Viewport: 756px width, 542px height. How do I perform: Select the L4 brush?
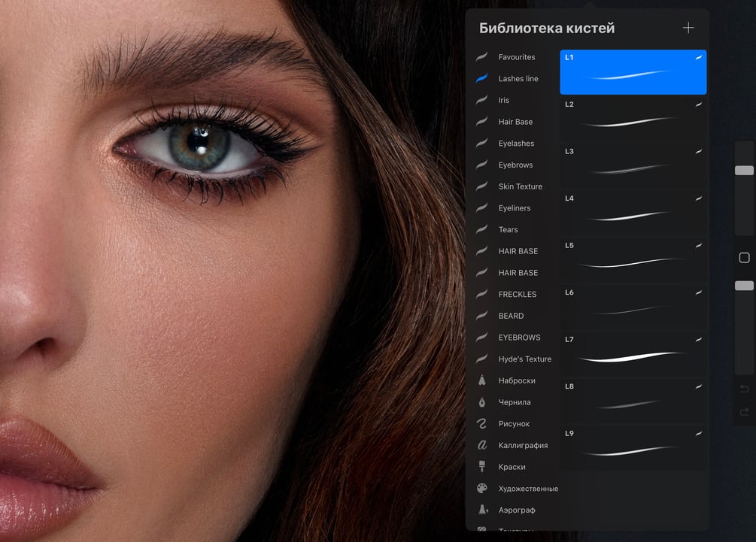(x=633, y=213)
